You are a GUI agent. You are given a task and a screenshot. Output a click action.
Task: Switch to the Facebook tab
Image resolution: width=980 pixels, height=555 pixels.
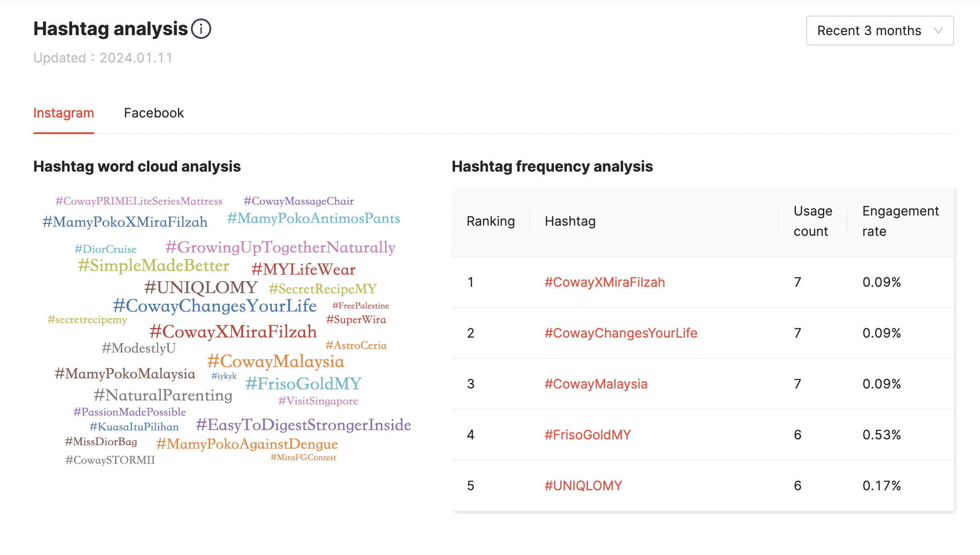coord(154,113)
